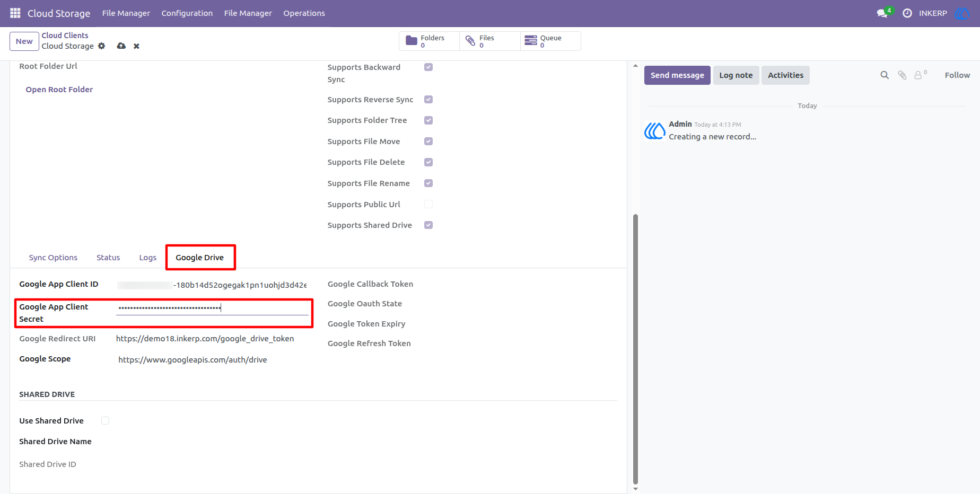This screenshot has height=494, width=980.
Task: Click Log note button
Action: tap(736, 75)
